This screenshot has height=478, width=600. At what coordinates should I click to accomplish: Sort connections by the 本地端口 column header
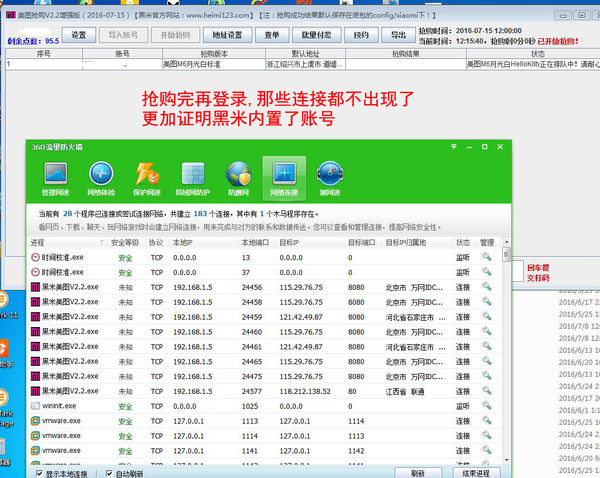[255, 243]
